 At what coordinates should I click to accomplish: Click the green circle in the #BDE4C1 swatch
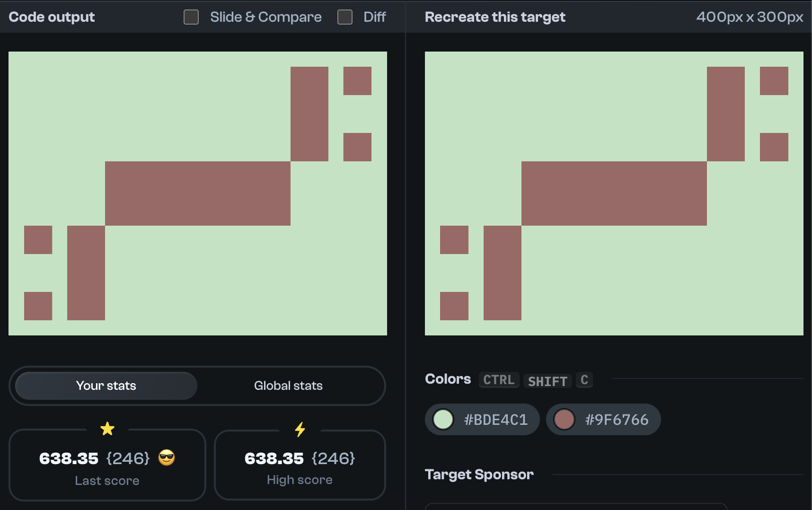443,419
